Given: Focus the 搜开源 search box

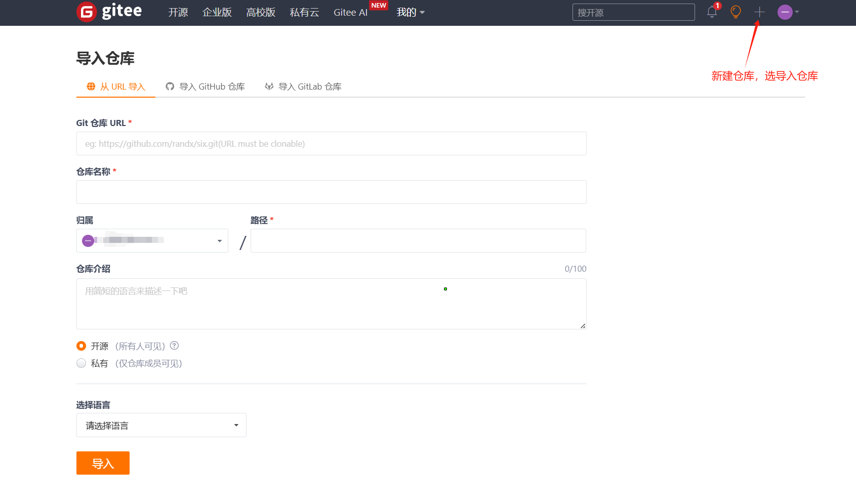Looking at the screenshot, I should tap(633, 12).
